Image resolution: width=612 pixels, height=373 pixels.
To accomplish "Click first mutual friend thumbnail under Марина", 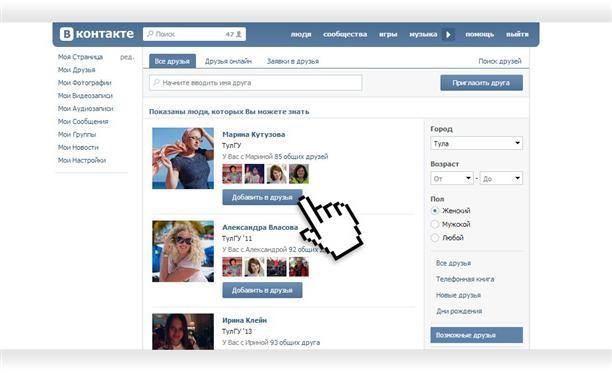I will tap(232, 174).
